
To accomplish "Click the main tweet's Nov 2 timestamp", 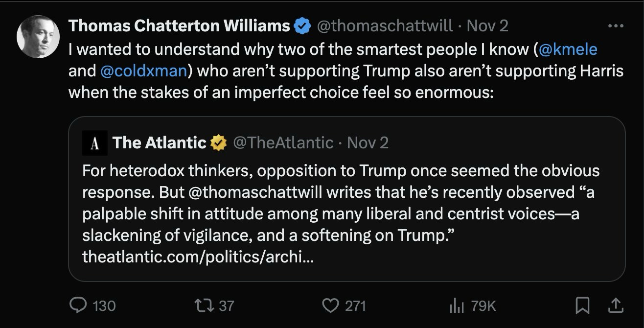I will pos(487,26).
